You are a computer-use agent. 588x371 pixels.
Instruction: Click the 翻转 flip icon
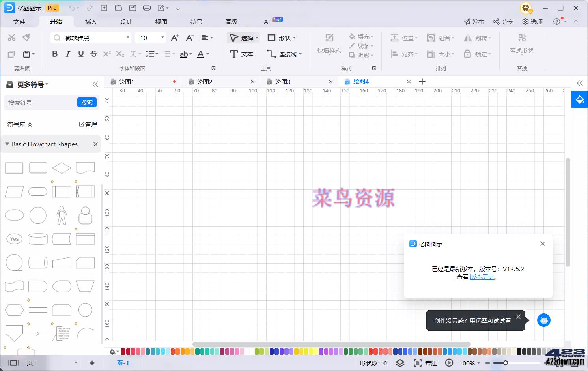[468, 38]
